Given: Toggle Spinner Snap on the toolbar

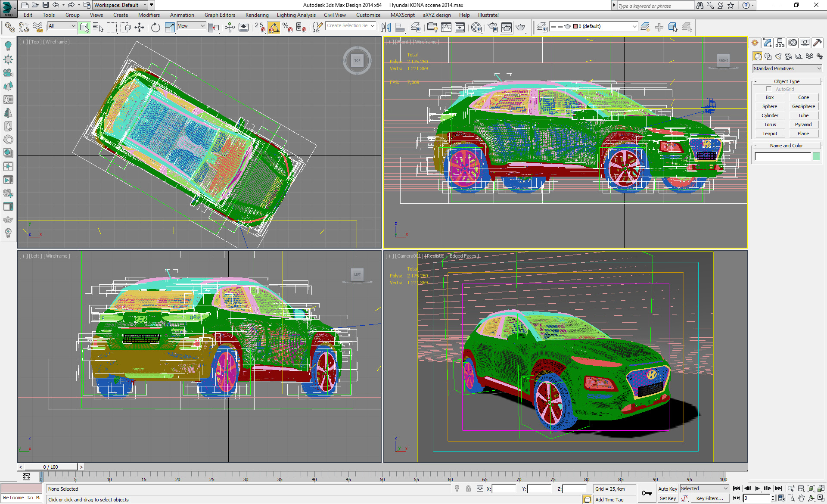Looking at the screenshot, I should coord(302,28).
